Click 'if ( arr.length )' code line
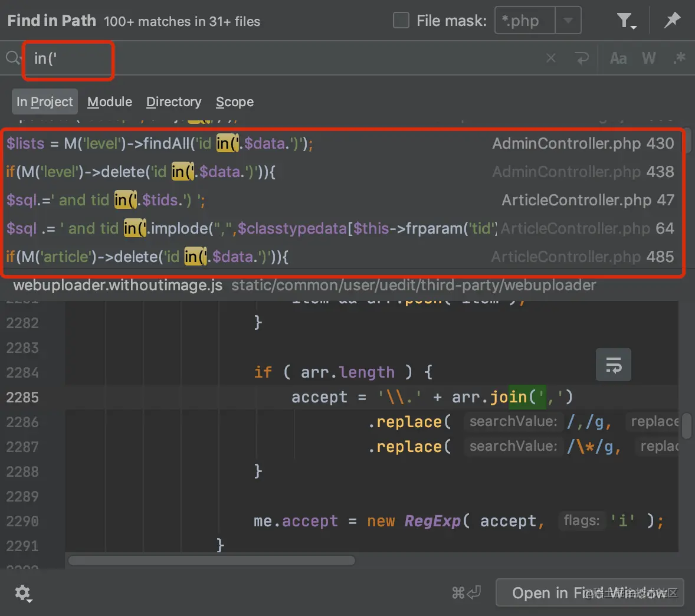The width and height of the screenshot is (695, 616). (343, 372)
